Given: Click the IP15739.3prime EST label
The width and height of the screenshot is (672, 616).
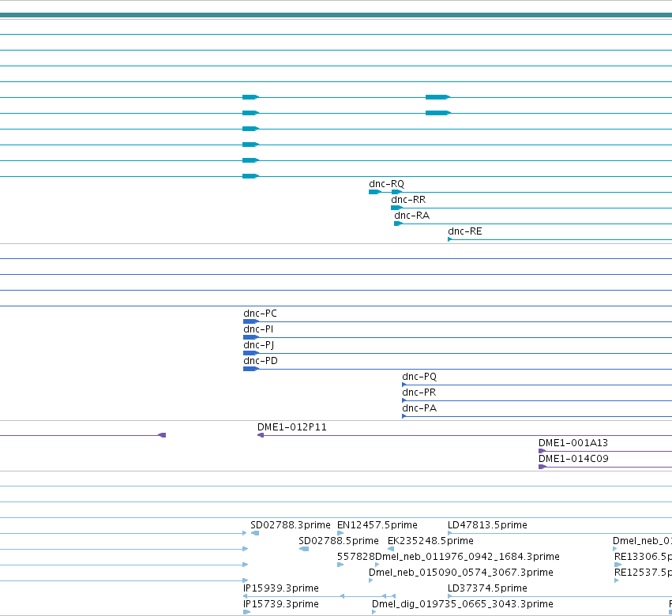Looking at the screenshot, I should pos(280,604).
